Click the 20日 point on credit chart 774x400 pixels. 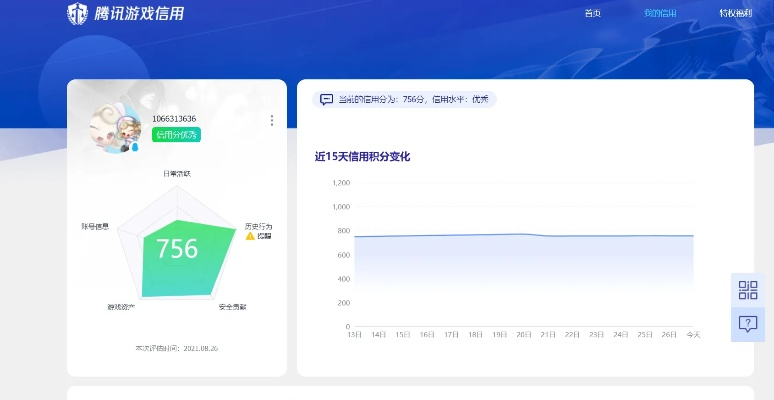coord(524,234)
